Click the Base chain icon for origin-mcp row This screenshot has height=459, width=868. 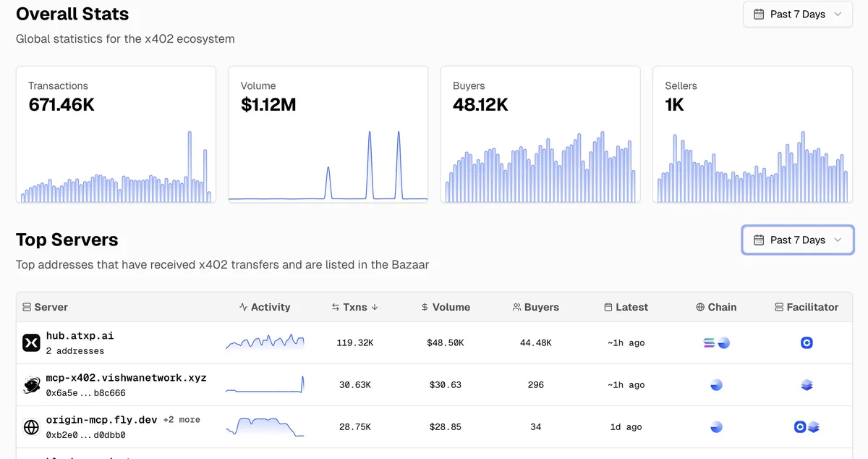pyautogui.click(x=716, y=426)
